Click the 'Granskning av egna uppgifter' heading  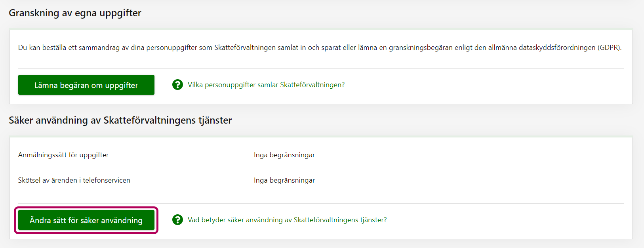75,13
